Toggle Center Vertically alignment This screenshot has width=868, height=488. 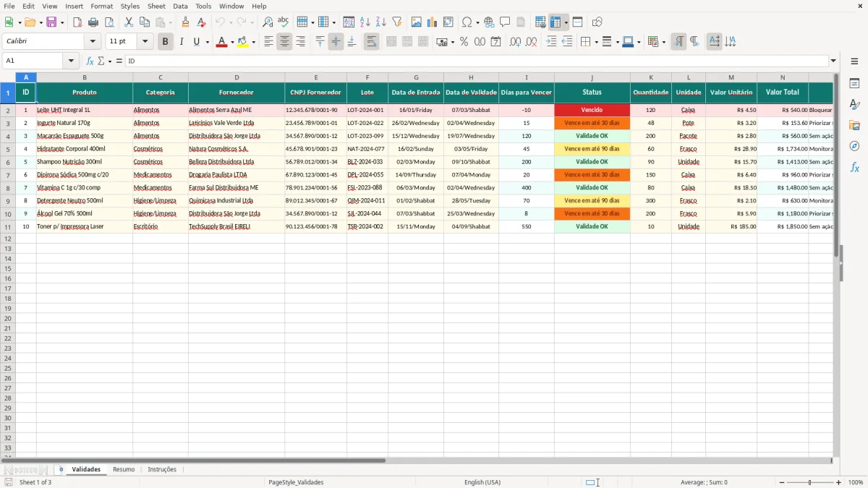[336, 42]
